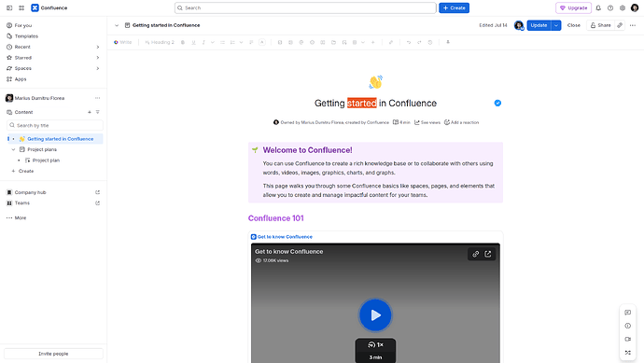Screen dimensions: 644x363
Task: Toggle underline formatting in the editor toolbar
Action: pos(193,42)
